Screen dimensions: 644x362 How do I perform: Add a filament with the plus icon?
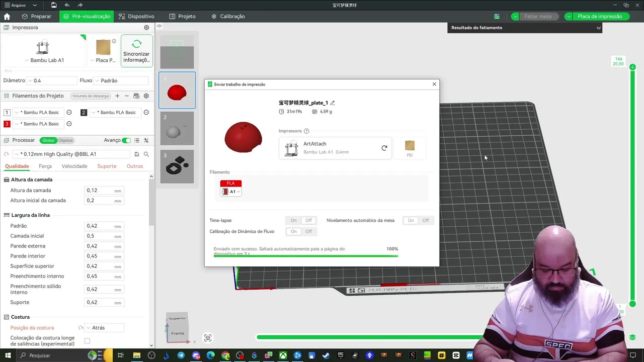(x=117, y=96)
